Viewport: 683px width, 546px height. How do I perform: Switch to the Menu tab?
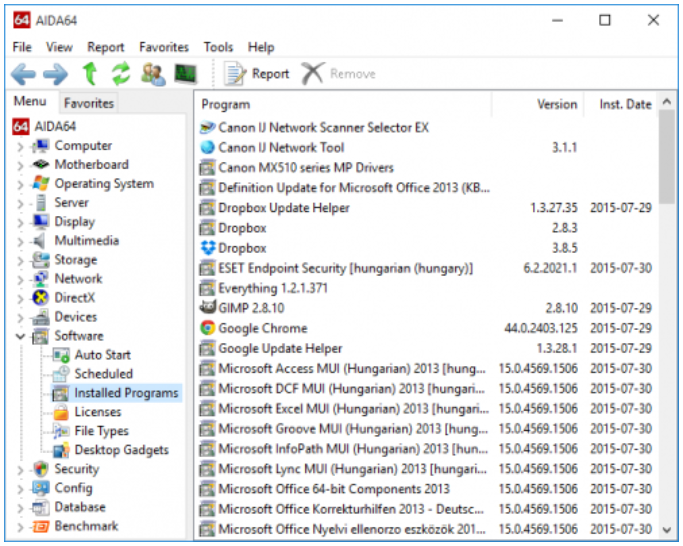pyautogui.click(x=30, y=101)
